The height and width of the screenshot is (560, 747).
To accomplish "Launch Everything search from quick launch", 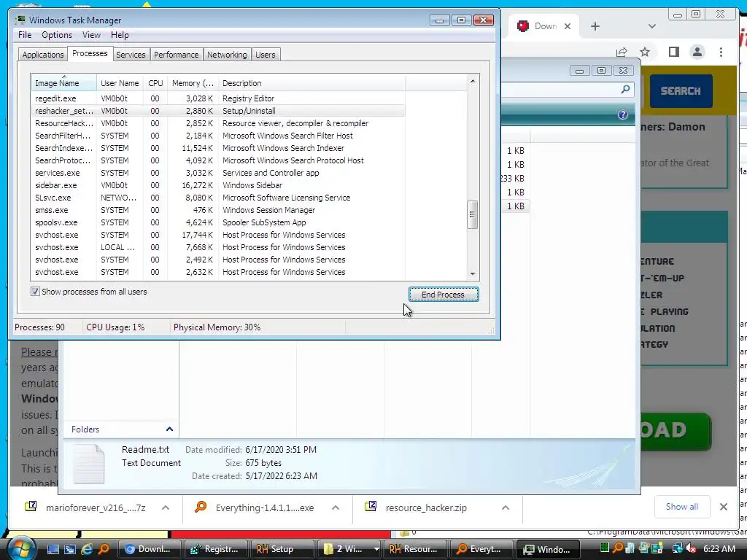I will pyautogui.click(x=104, y=549).
